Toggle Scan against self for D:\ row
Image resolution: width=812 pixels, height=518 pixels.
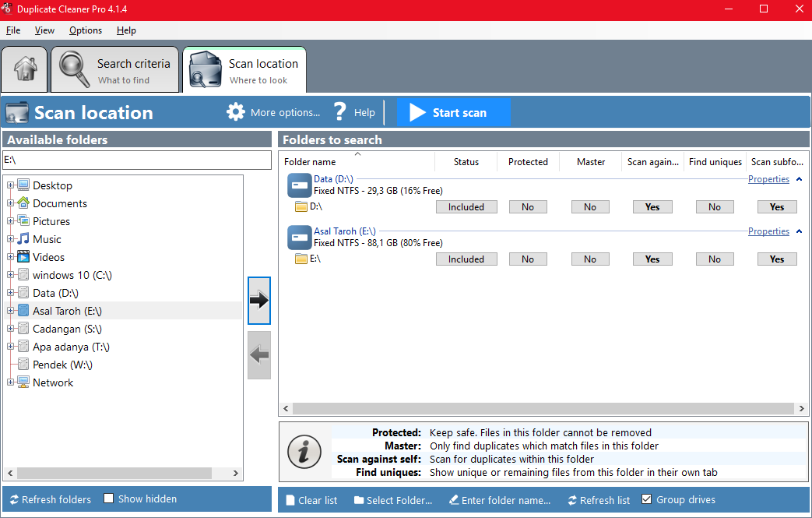tap(652, 206)
